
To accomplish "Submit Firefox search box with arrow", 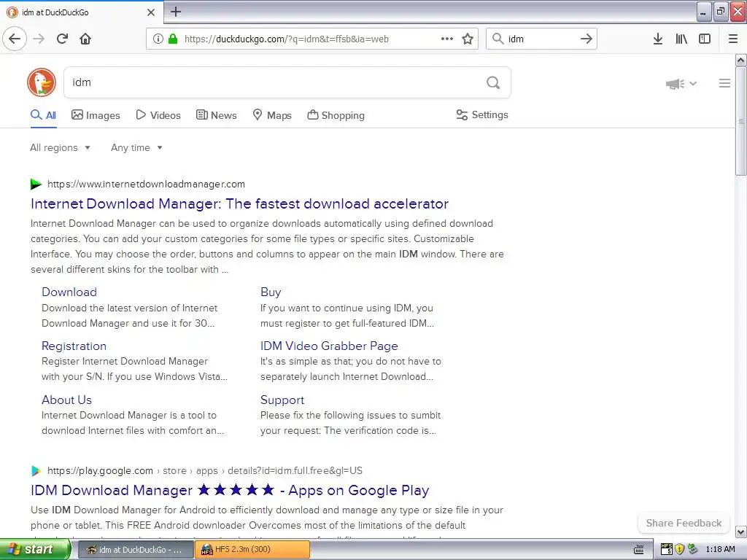I will click(x=586, y=39).
